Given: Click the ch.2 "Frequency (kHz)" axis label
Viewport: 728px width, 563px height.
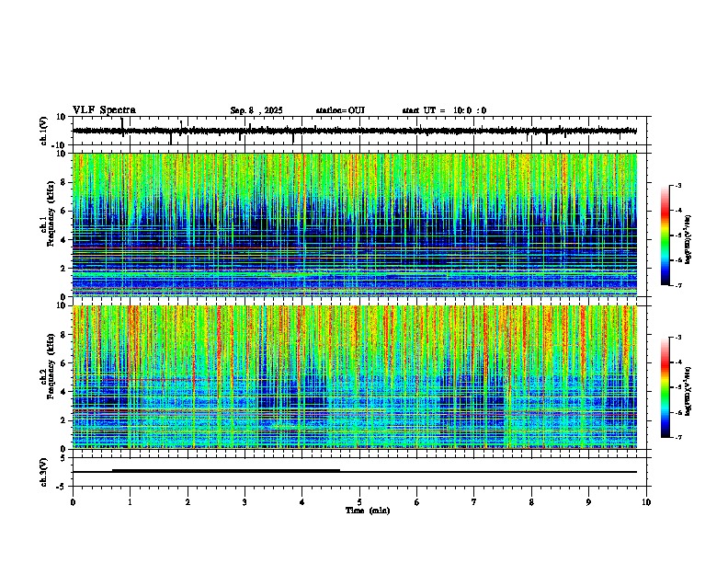Looking at the screenshot, I should [51, 366].
